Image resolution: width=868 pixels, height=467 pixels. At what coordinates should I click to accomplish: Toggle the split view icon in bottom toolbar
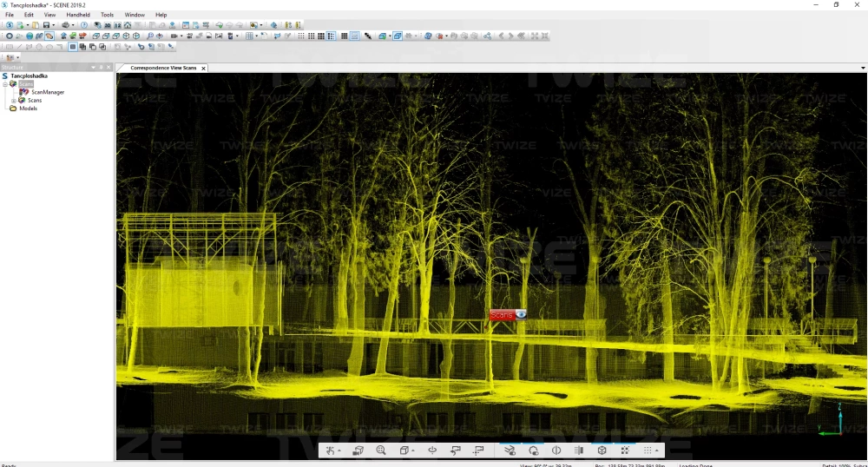556,451
